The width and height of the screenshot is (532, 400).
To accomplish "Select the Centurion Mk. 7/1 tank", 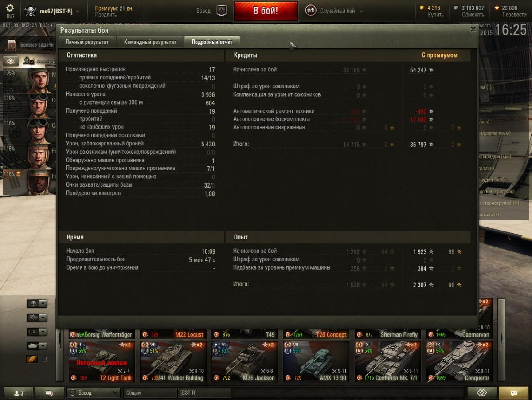I will 387,361.
